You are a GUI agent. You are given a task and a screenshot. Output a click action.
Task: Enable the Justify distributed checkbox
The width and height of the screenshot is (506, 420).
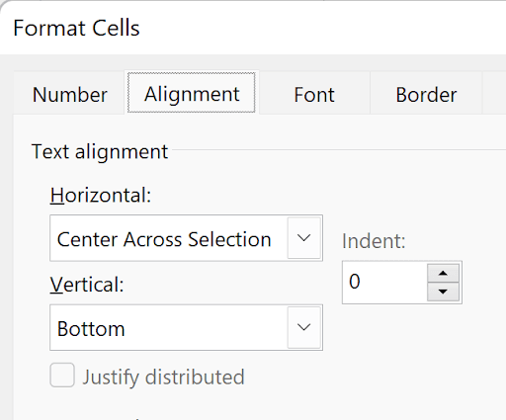[62, 375]
